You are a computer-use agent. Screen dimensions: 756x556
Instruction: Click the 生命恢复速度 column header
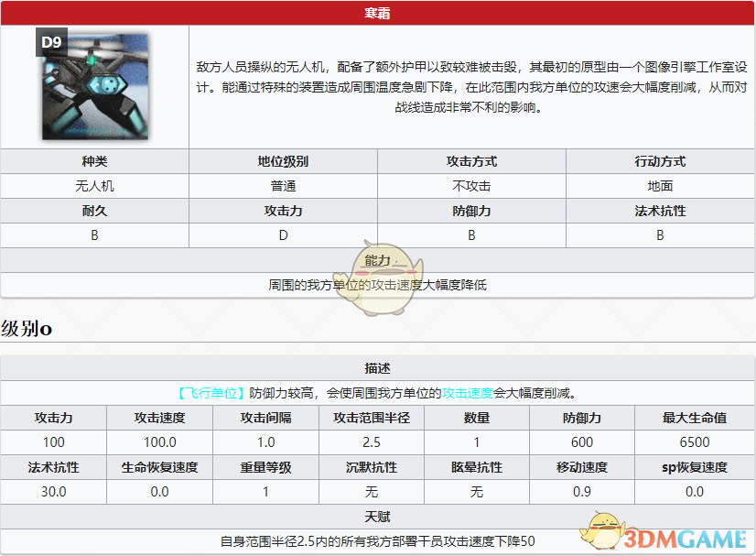pyautogui.click(x=159, y=467)
